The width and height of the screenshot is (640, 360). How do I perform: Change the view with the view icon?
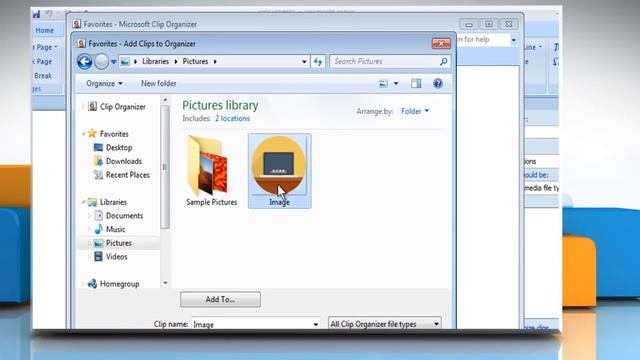point(383,84)
